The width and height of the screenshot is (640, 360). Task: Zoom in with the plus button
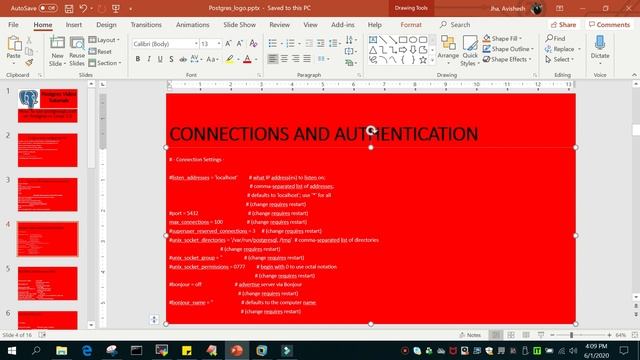[609, 335]
